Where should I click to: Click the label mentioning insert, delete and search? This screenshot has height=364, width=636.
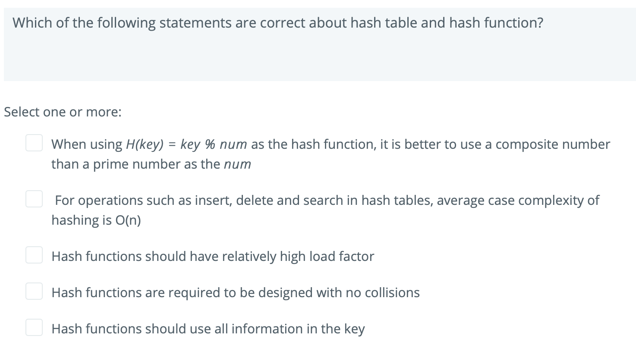point(325,200)
